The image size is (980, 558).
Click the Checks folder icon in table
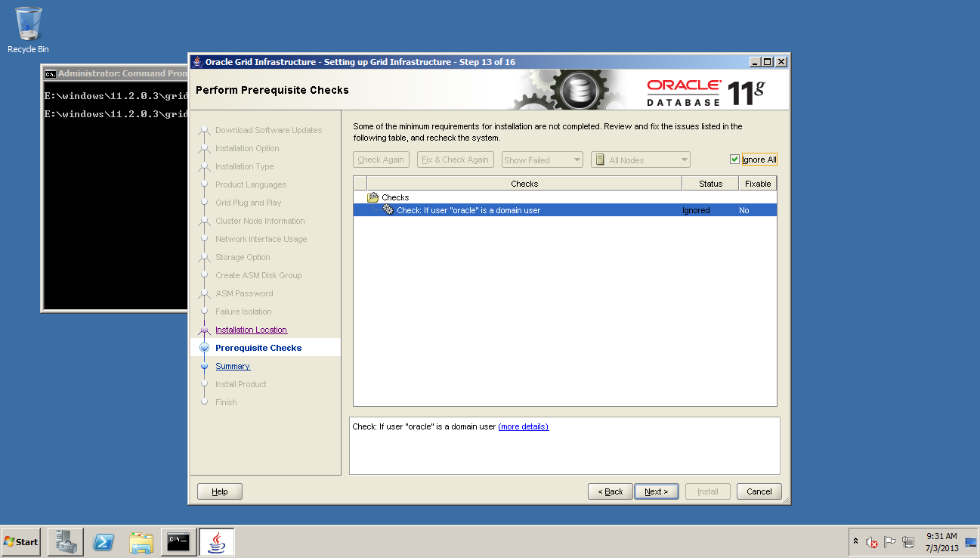(x=373, y=197)
